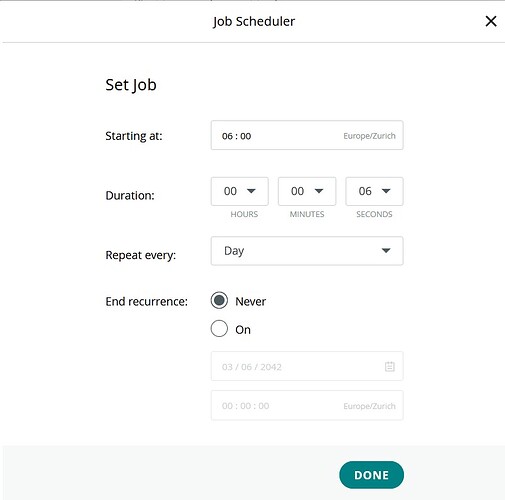Click the DONE button
This screenshot has width=505, height=500.
tap(371, 475)
